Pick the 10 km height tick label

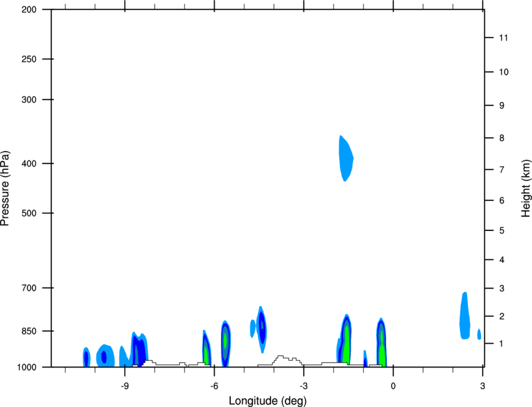504,72
